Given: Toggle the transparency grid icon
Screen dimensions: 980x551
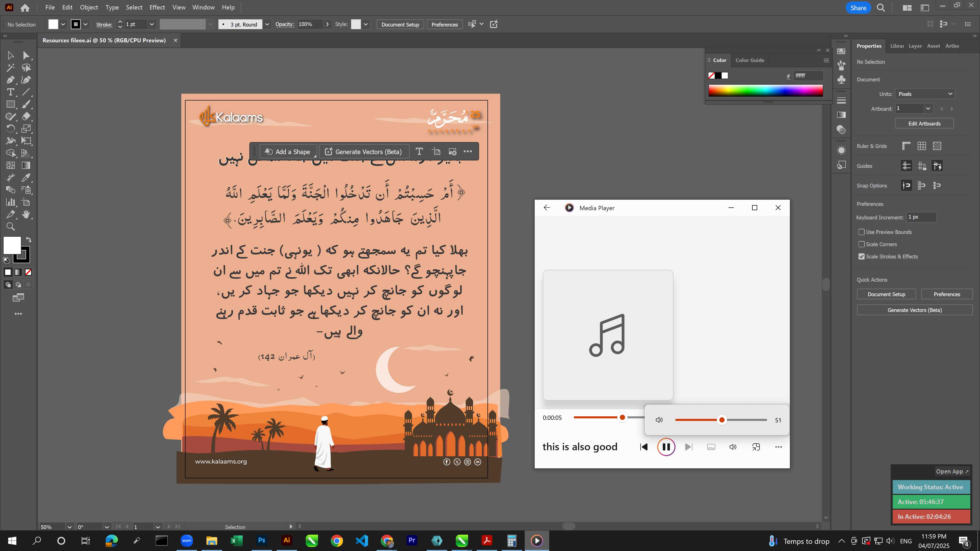Looking at the screenshot, I should [937, 146].
